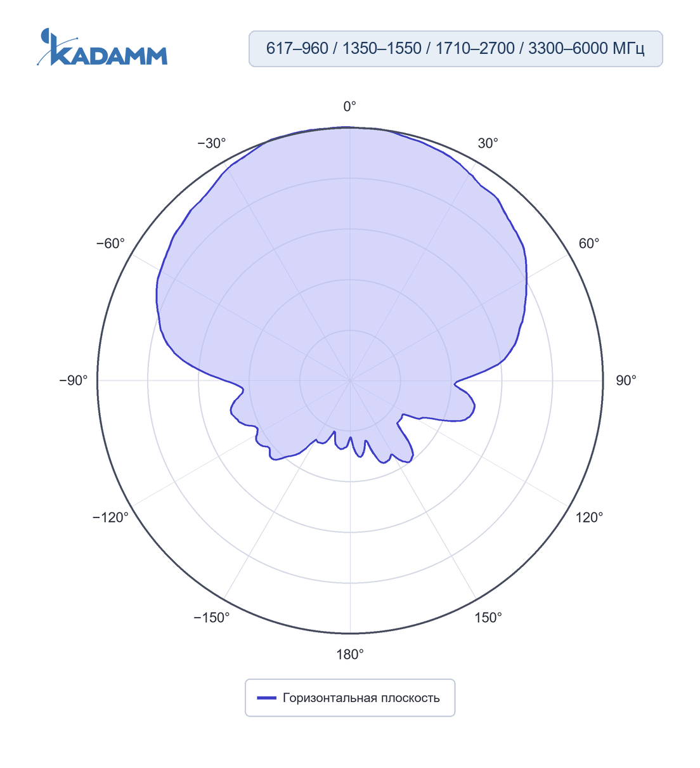Click the 60° angle label

[589, 244]
